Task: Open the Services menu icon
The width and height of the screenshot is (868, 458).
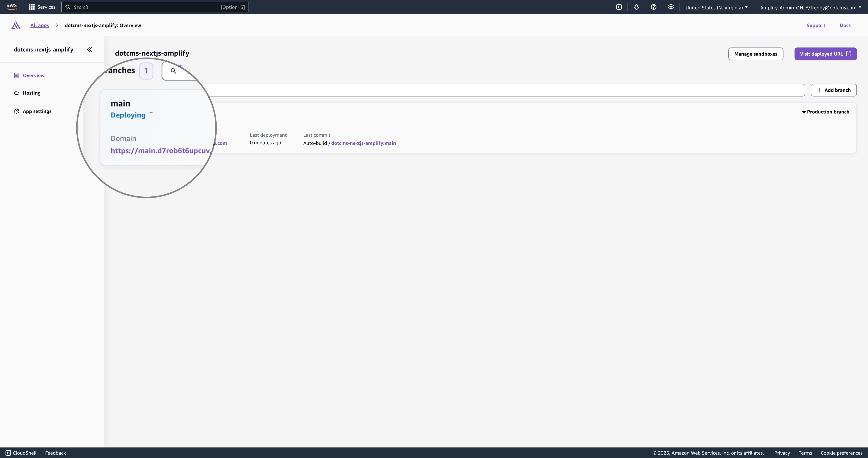Action: coord(32,7)
